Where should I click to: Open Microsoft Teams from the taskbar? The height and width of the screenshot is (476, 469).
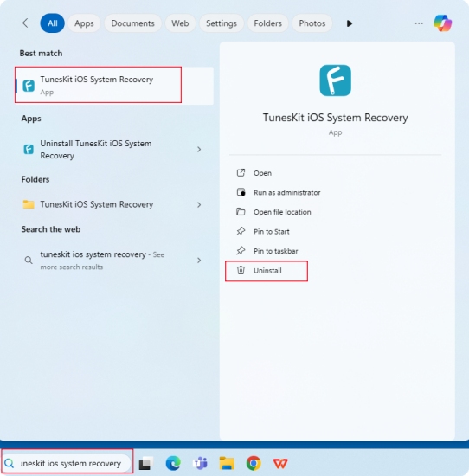point(200,463)
